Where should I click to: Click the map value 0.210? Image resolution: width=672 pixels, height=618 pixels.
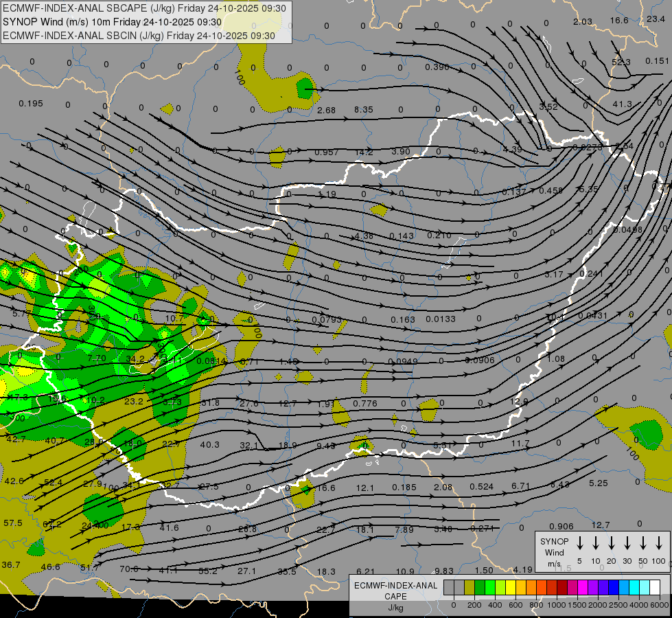coord(439,235)
